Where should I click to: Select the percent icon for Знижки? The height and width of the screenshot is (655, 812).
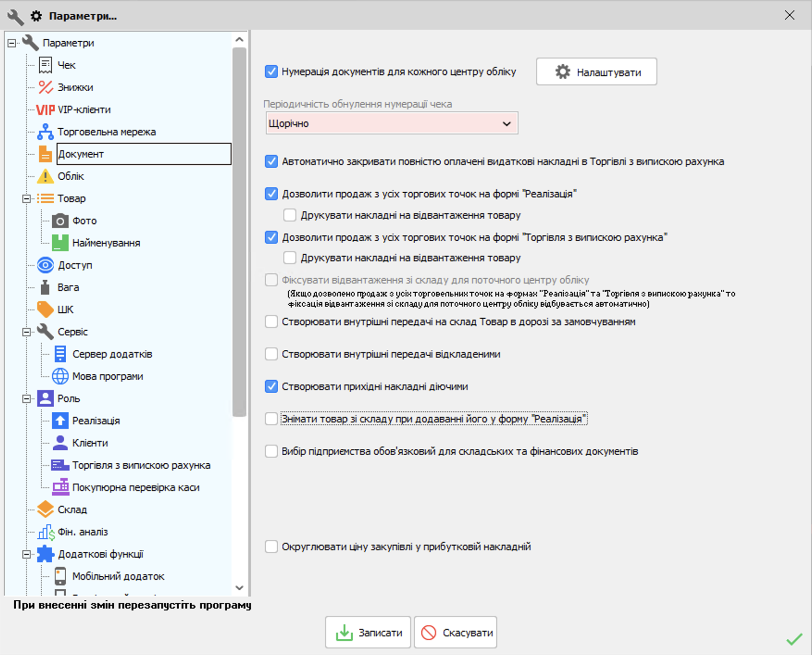coord(45,88)
